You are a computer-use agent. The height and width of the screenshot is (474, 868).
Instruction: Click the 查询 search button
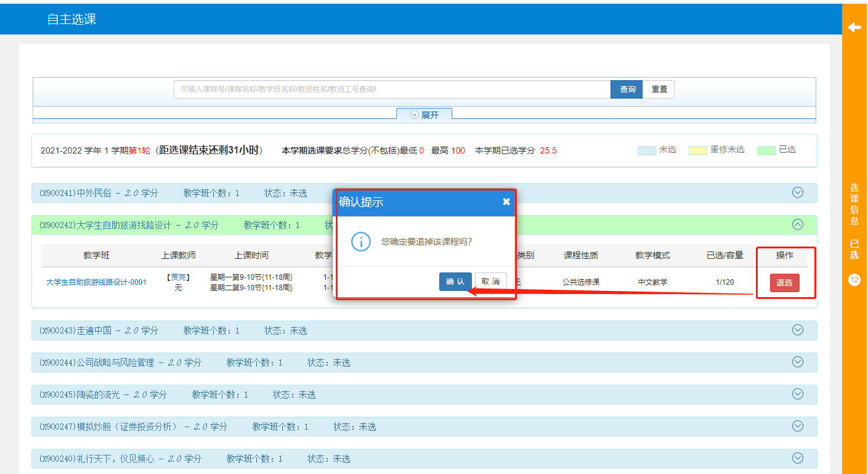point(627,89)
